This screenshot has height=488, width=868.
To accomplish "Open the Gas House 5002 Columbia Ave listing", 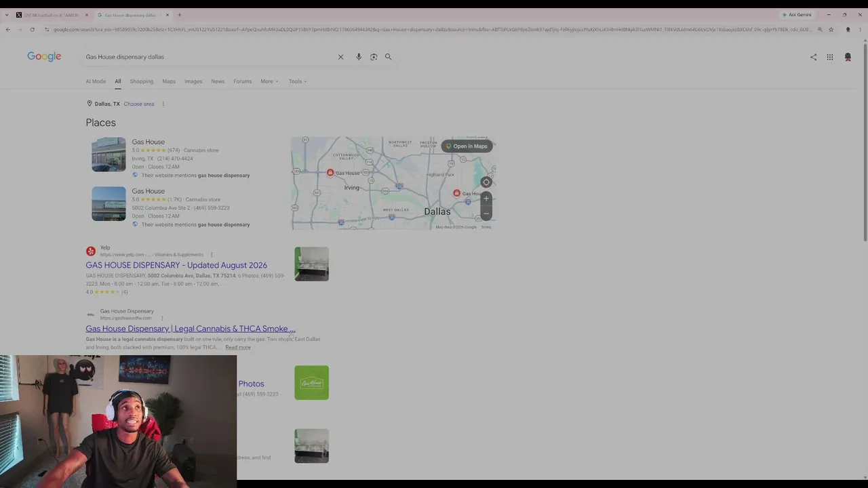I will [148, 191].
